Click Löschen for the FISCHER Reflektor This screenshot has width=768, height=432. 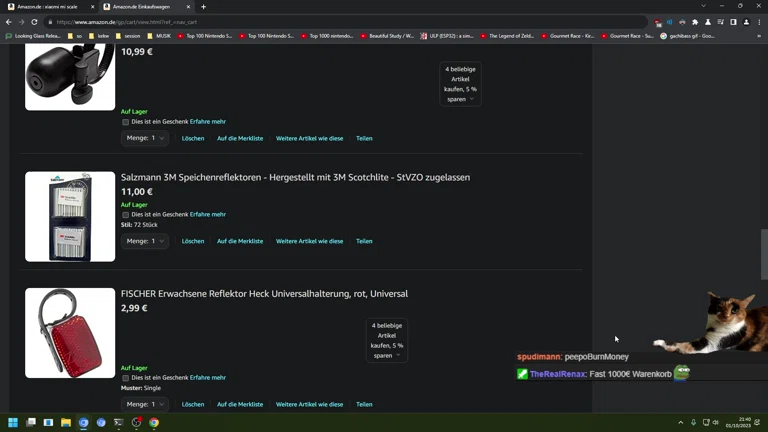click(x=193, y=404)
